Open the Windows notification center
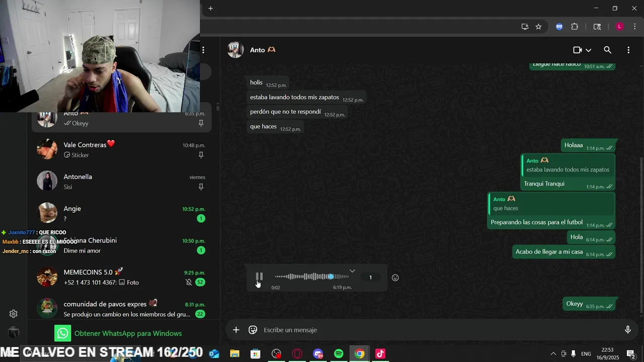 [x=630, y=354]
